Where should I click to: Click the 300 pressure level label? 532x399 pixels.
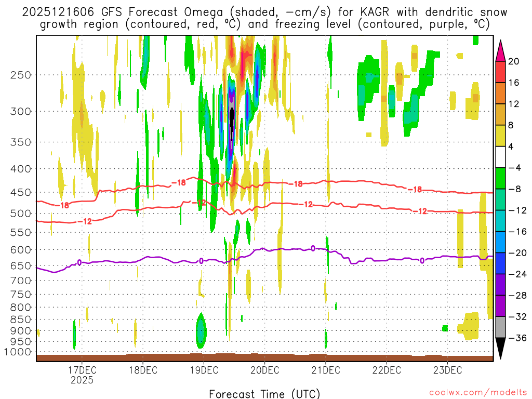21,111
